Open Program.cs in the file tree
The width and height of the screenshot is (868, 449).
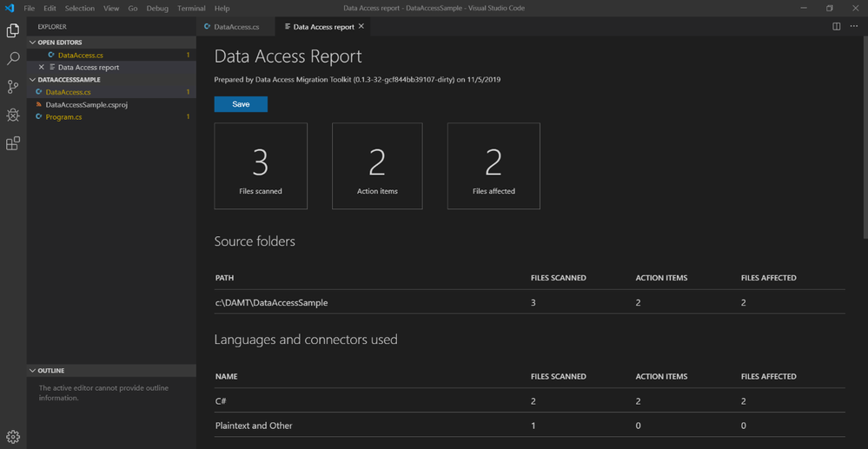pyautogui.click(x=63, y=117)
